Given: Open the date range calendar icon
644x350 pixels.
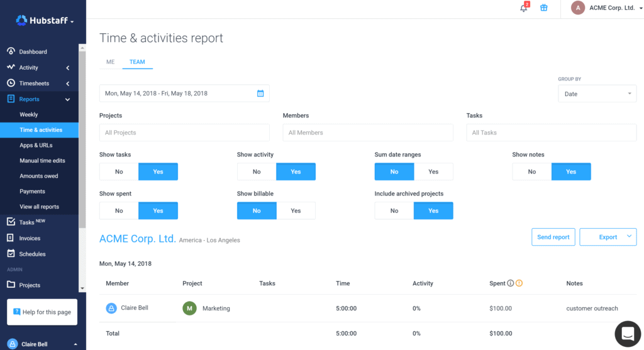Looking at the screenshot, I should coord(260,94).
